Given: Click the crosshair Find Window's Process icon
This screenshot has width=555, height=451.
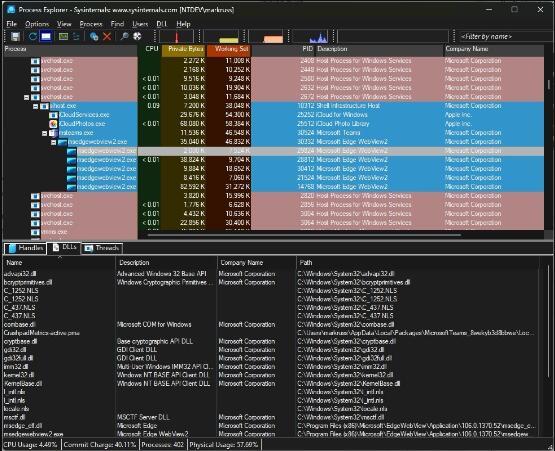Looking at the screenshot, I should tap(137, 36).
